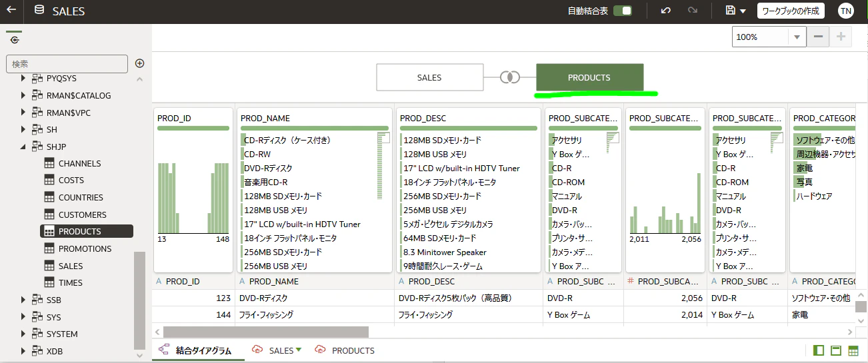Open the SALES tab green dropdown arrow
This screenshot has height=363, width=868.
(x=299, y=350)
